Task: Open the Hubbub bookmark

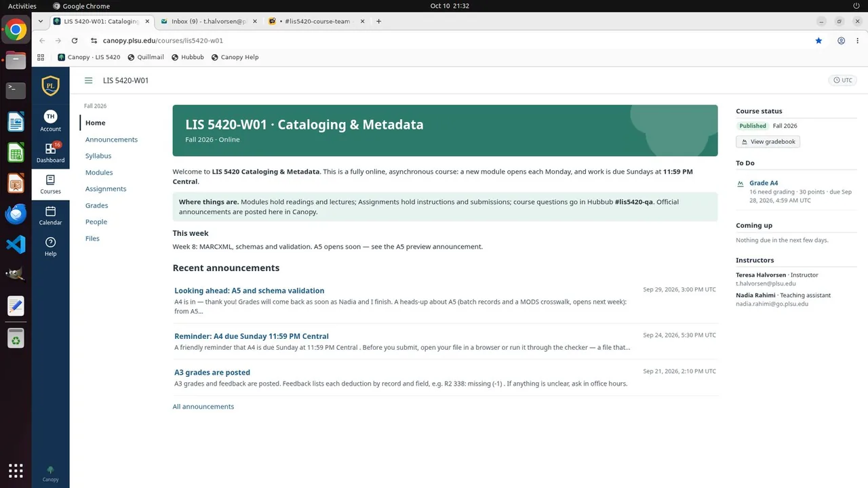Action: (188, 57)
